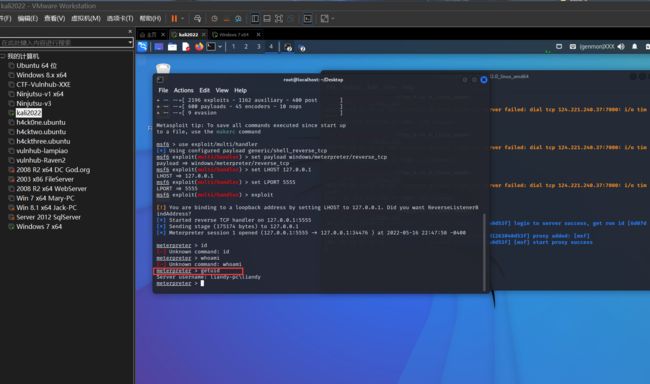Open the 查看(V) menu
Screen dimensions: 650x384
pos(54,19)
